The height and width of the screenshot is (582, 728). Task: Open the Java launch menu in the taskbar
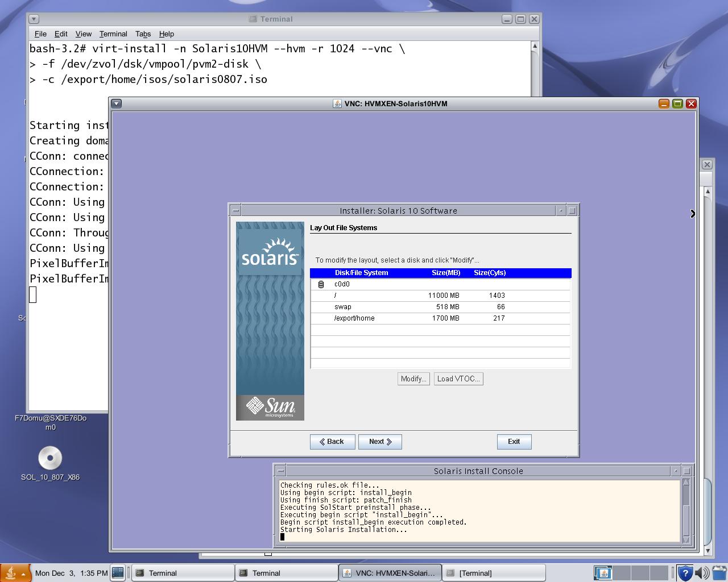(15, 573)
